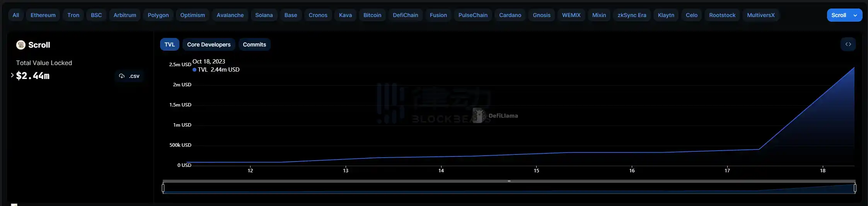The width and height of the screenshot is (868, 206).
Task: Download the TVL data as .csv
Action: tap(130, 76)
